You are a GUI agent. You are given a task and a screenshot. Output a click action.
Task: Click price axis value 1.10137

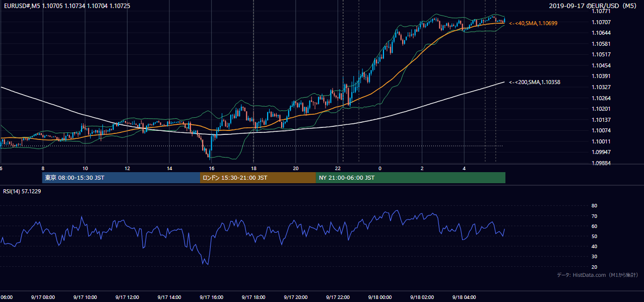coord(601,120)
